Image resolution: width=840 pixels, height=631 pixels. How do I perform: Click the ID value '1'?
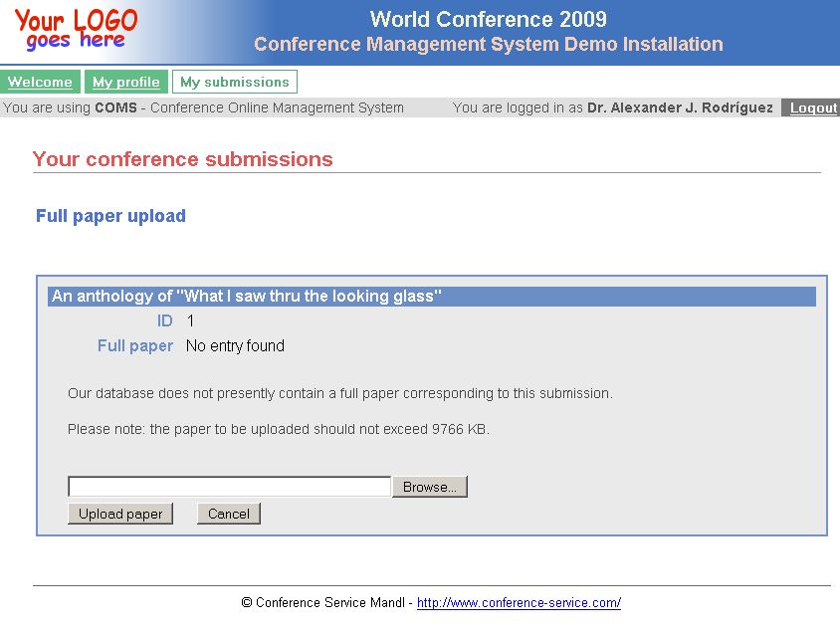tap(190, 321)
